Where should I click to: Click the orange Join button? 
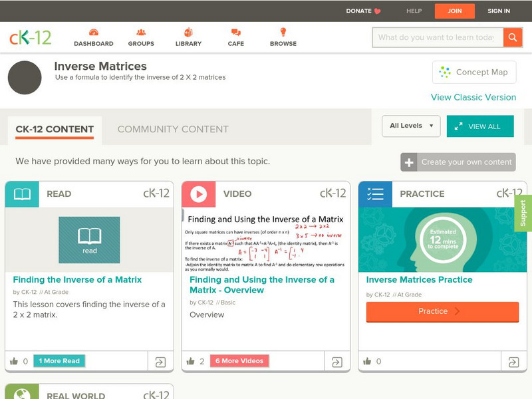(x=455, y=11)
